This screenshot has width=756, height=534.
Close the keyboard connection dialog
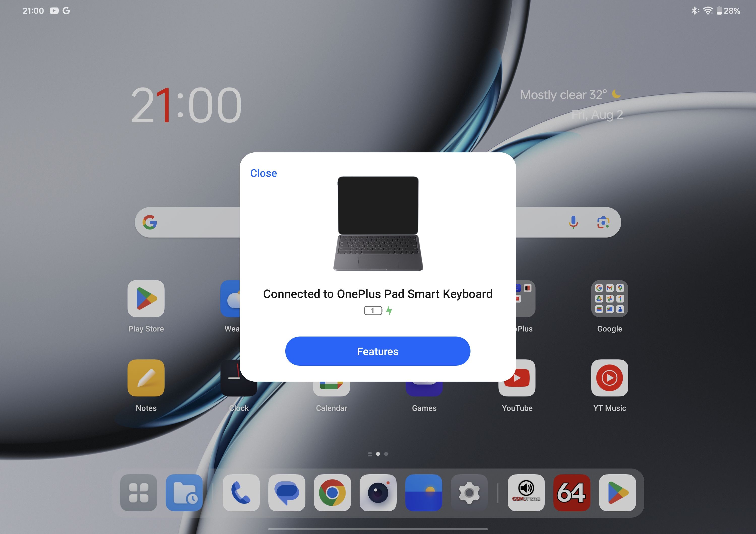click(264, 173)
